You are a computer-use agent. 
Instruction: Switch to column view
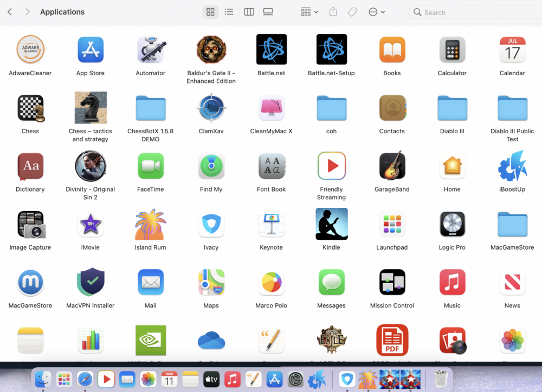click(x=249, y=11)
